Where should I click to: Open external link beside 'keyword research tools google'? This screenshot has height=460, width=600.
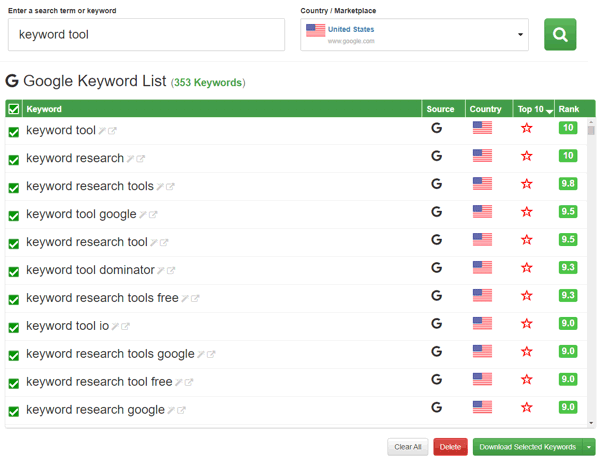(x=211, y=354)
